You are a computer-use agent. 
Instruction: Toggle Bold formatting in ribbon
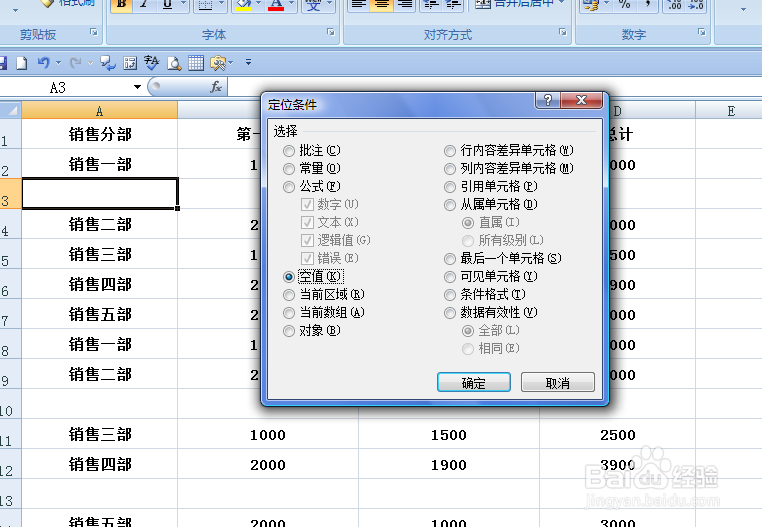(122, 5)
